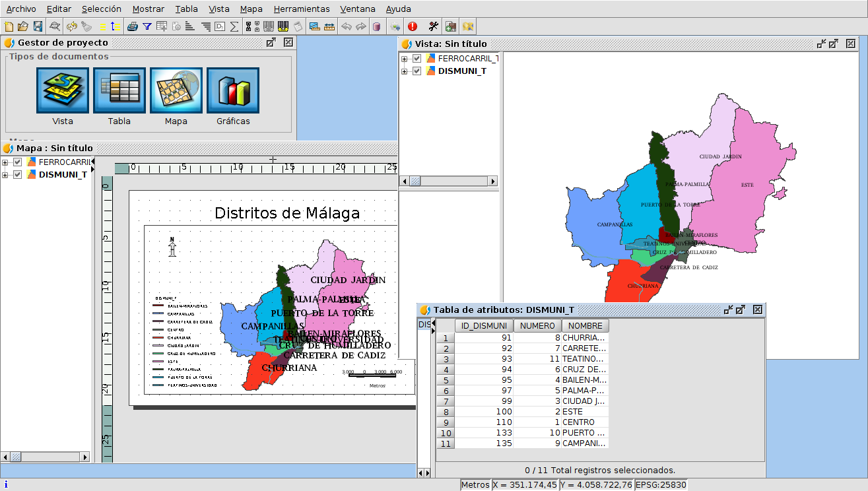Open project with the folder icon
This screenshot has height=491, width=868.
pyautogui.click(x=23, y=26)
